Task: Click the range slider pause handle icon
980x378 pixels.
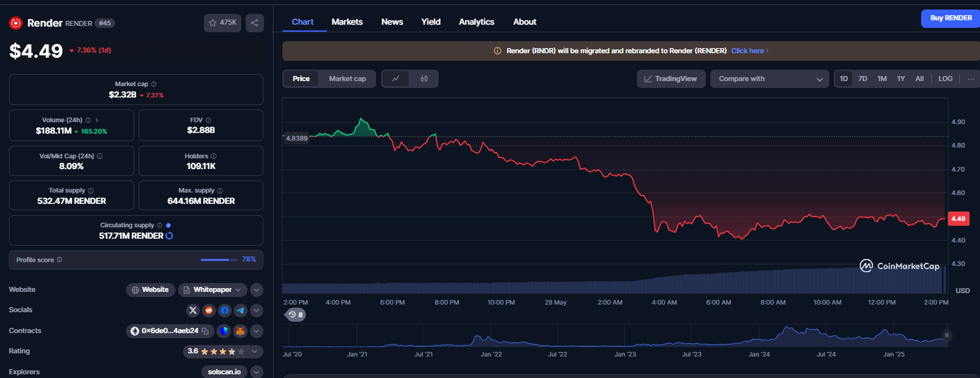Action: 947,336
